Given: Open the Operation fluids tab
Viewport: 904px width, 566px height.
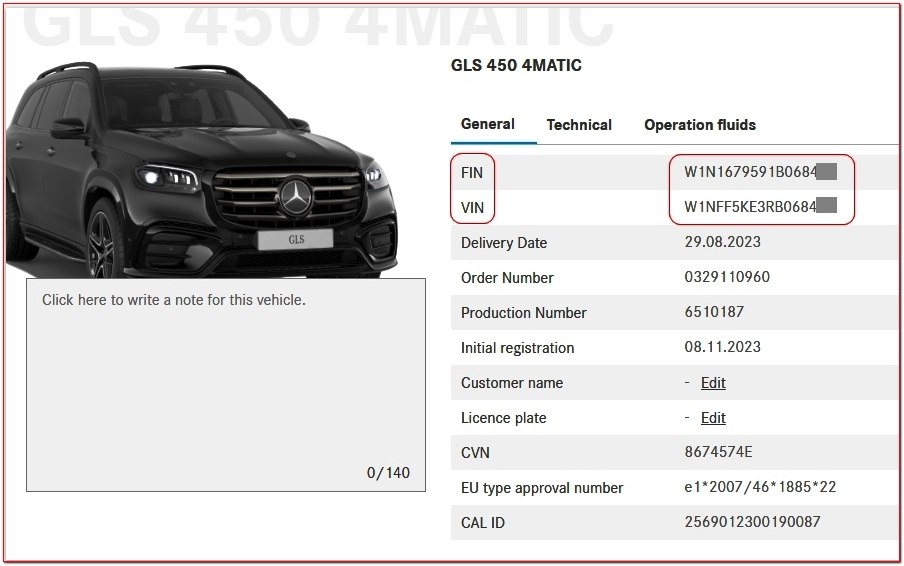Looking at the screenshot, I should point(700,124).
